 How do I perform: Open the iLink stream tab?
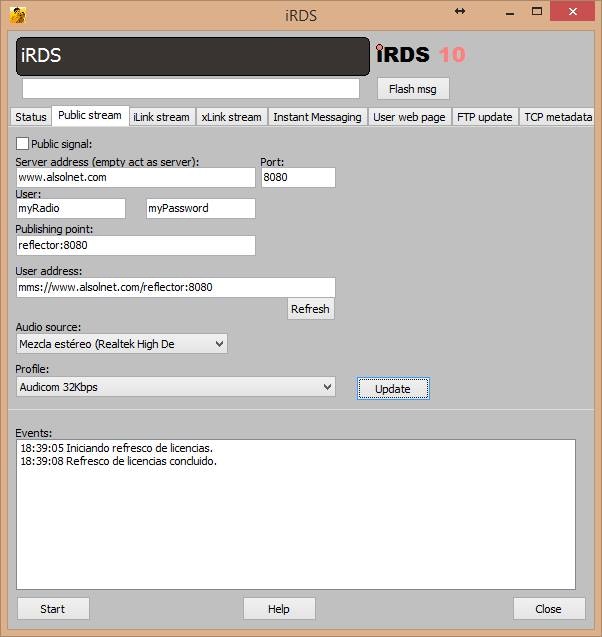pos(161,117)
